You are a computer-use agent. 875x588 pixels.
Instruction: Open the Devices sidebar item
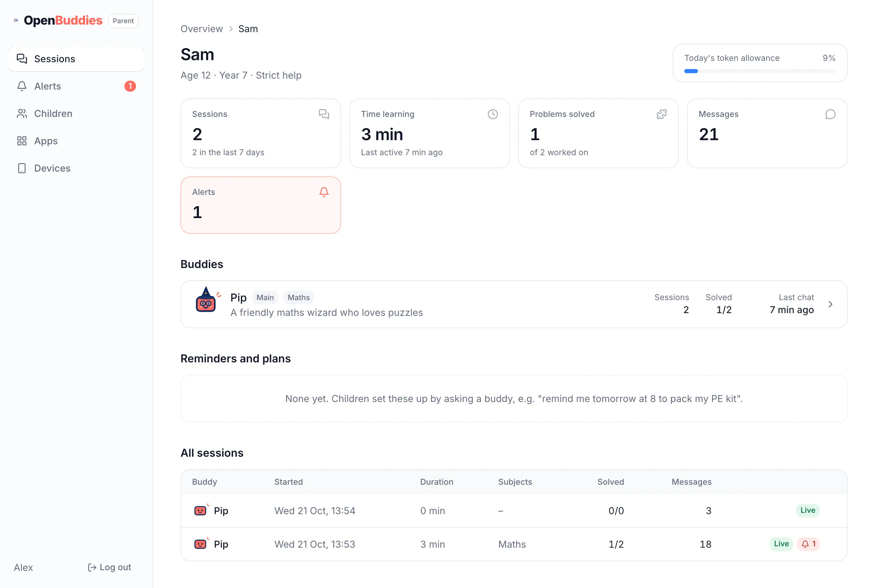(x=76, y=169)
